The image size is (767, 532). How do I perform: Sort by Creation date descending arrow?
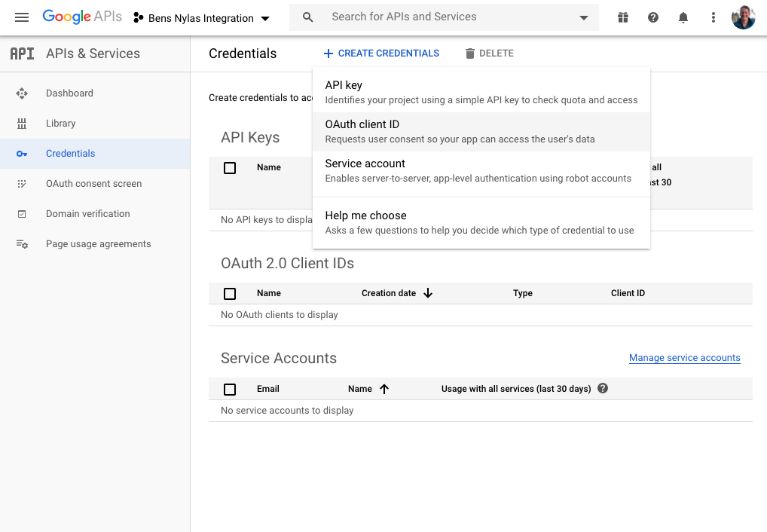tap(428, 293)
